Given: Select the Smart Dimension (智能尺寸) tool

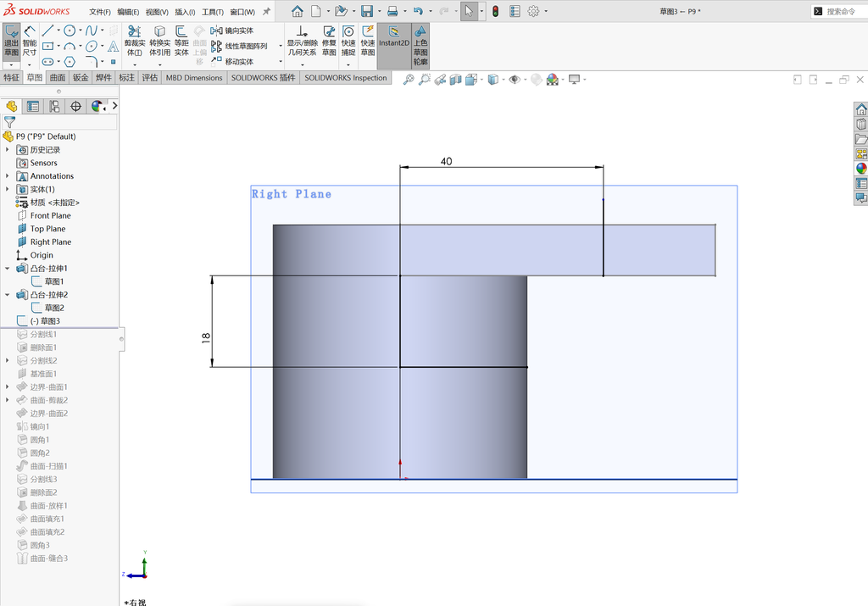Looking at the screenshot, I should coord(30,42).
